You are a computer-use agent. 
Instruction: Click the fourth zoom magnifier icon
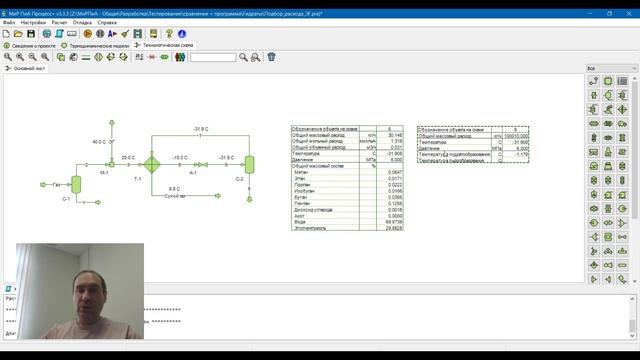pyautogui.click(x=45, y=57)
